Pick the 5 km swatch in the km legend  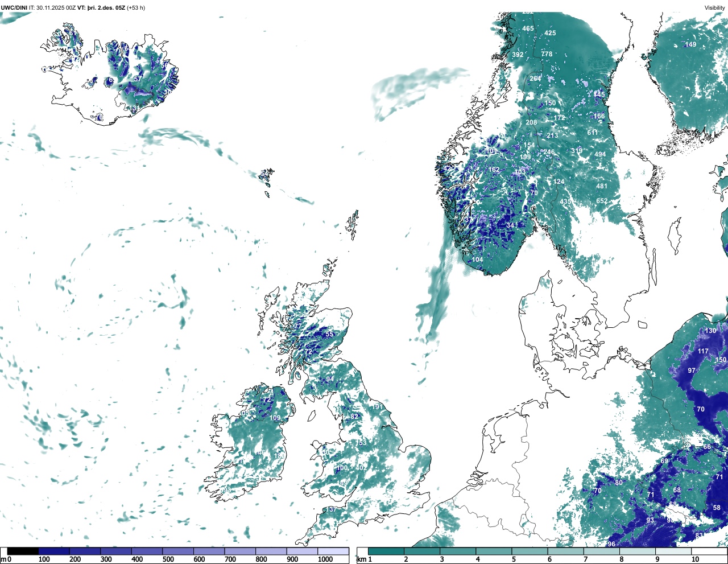(x=530, y=551)
